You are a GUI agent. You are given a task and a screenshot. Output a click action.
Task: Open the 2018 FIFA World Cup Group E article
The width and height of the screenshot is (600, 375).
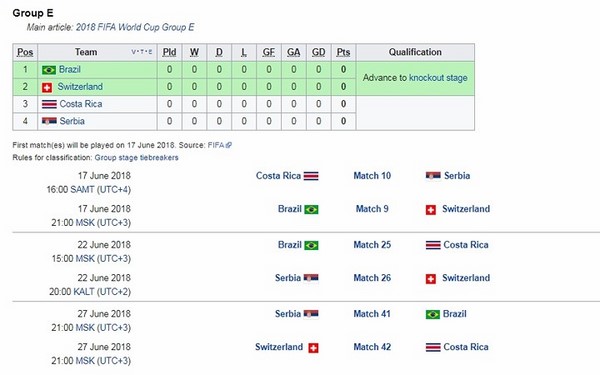click(x=135, y=27)
